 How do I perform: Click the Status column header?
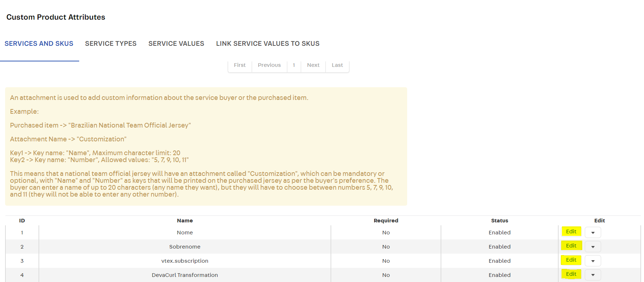(499, 221)
